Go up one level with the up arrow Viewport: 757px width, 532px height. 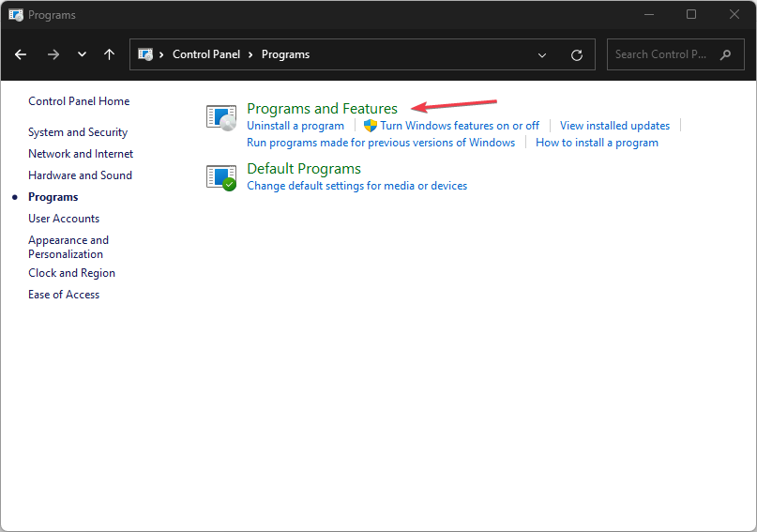(x=110, y=54)
